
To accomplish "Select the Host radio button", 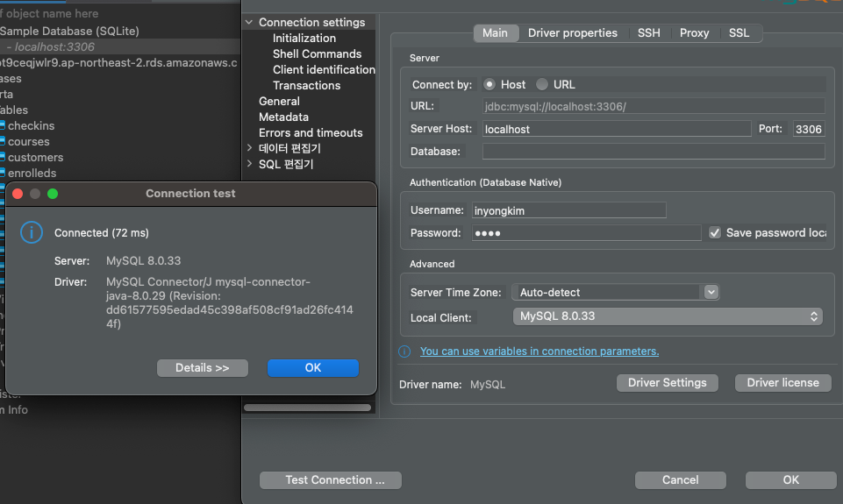I will [489, 84].
